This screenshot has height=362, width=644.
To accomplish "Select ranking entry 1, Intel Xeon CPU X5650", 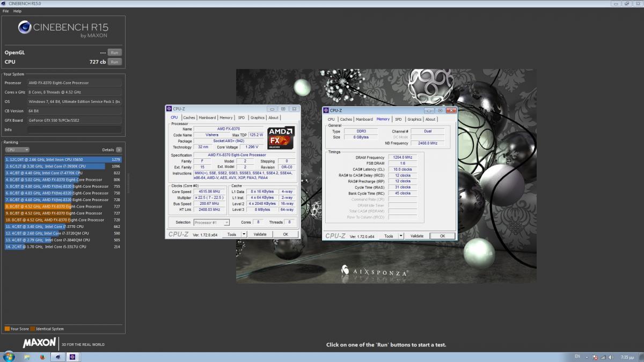I will [63, 159].
